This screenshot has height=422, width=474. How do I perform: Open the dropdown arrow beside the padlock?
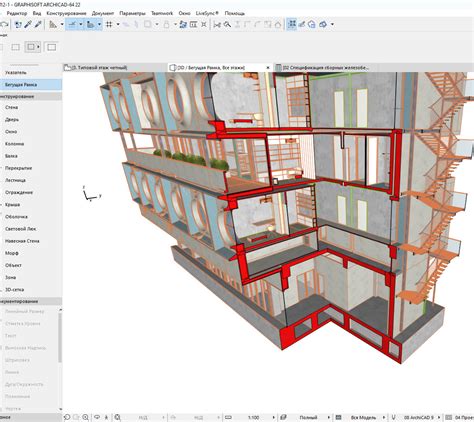point(175,24)
